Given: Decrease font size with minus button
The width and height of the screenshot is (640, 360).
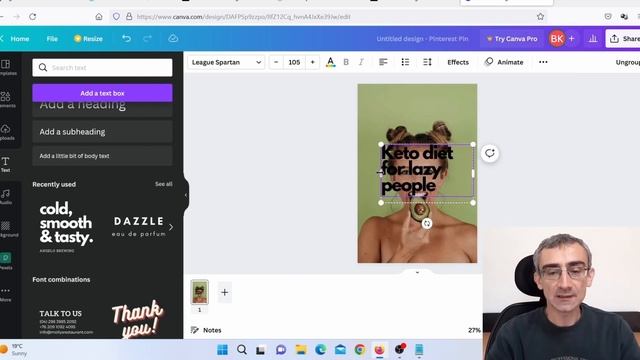Looking at the screenshot, I should pos(276,62).
